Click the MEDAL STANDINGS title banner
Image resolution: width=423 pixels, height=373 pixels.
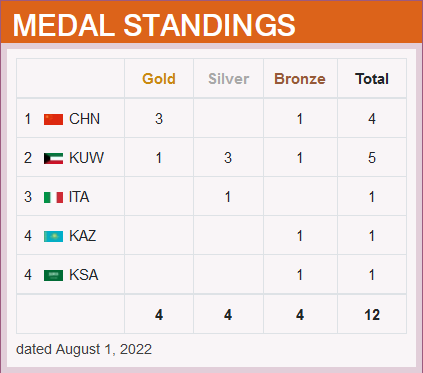(x=211, y=22)
